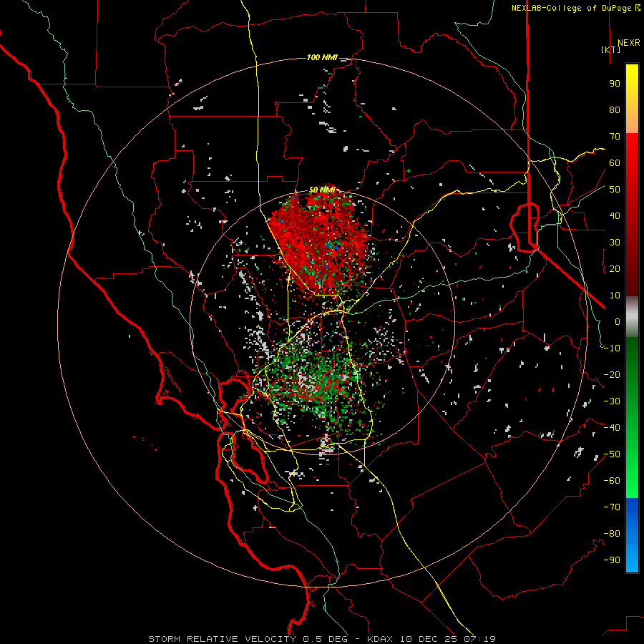Click the -10 scale value

(x=612, y=348)
